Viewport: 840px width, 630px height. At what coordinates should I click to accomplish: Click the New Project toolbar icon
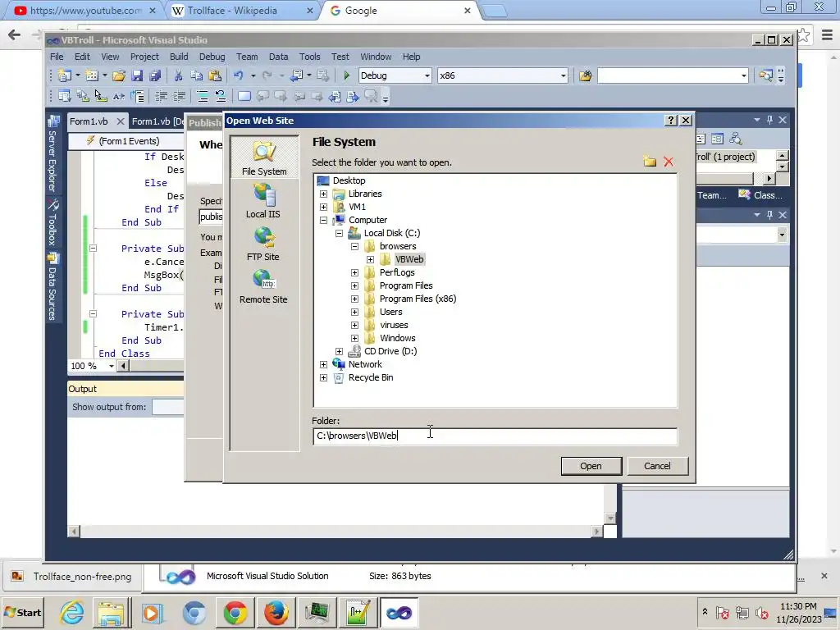click(x=65, y=75)
